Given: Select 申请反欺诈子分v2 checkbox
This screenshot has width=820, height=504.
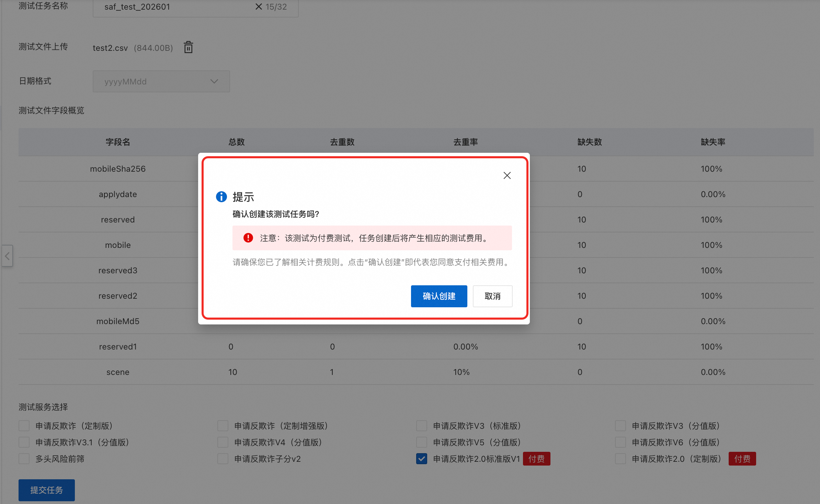Looking at the screenshot, I should point(223,459).
